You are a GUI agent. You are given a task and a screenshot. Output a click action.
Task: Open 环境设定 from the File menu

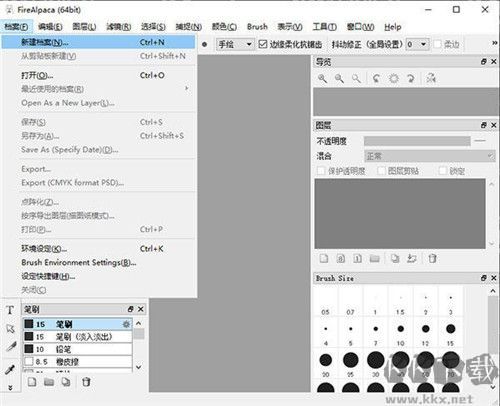(98, 249)
